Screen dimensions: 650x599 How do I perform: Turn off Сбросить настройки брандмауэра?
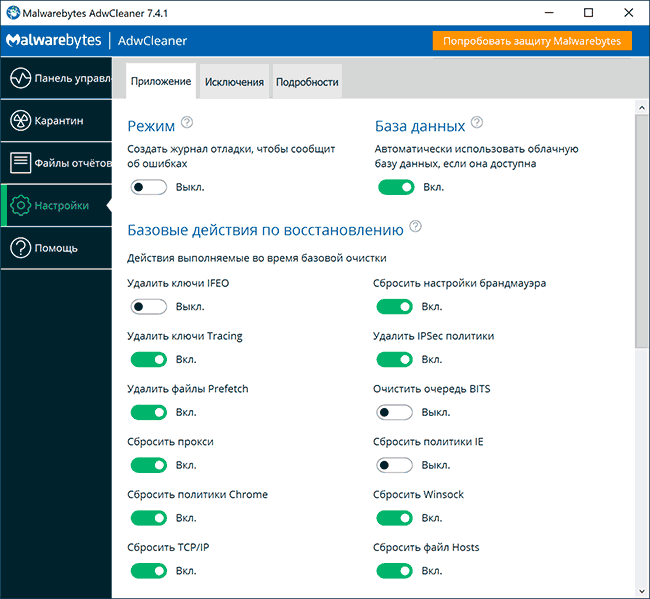395,307
